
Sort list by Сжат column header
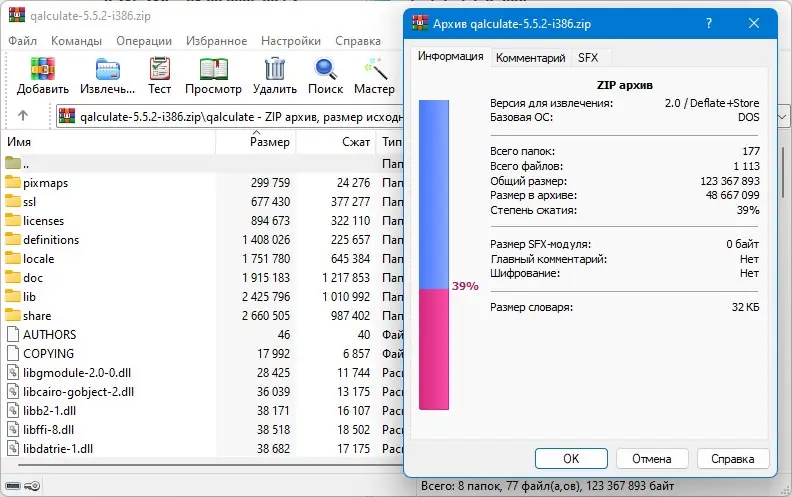(336, 142)
